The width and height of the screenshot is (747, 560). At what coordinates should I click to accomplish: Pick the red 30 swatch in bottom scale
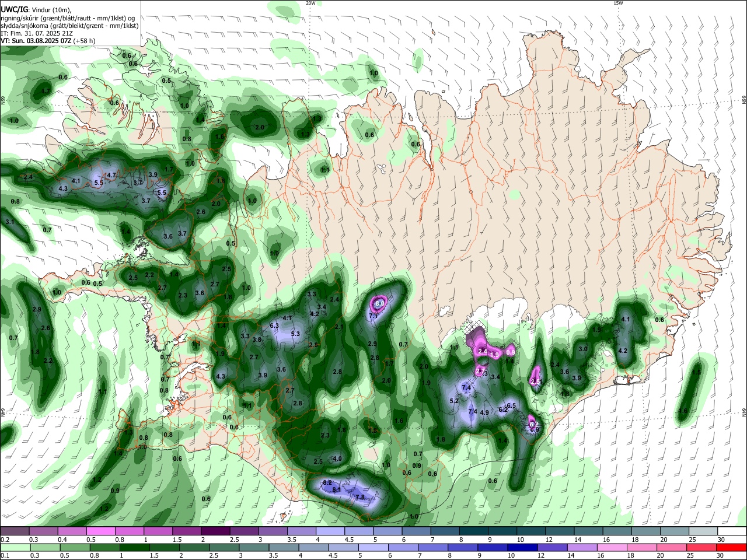pyautogui.click(x=731, y=547)
